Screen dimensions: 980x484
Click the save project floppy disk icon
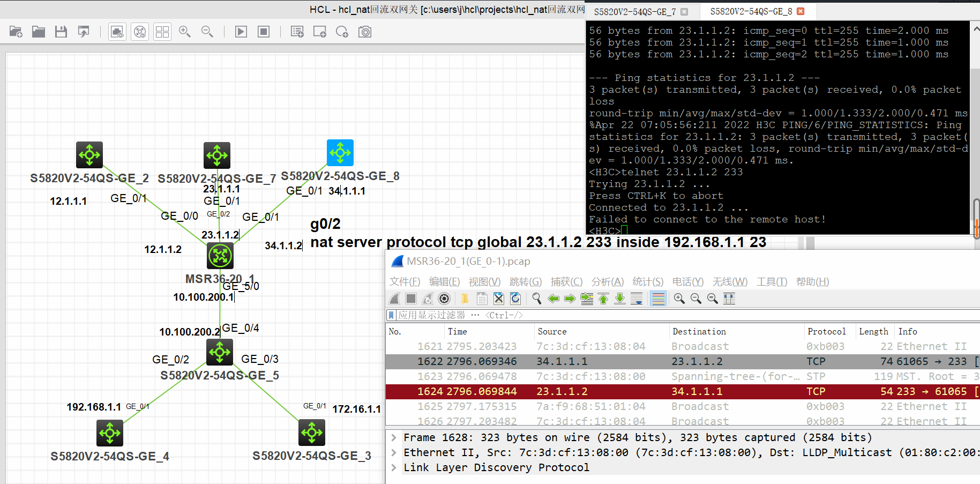[61, 32]
